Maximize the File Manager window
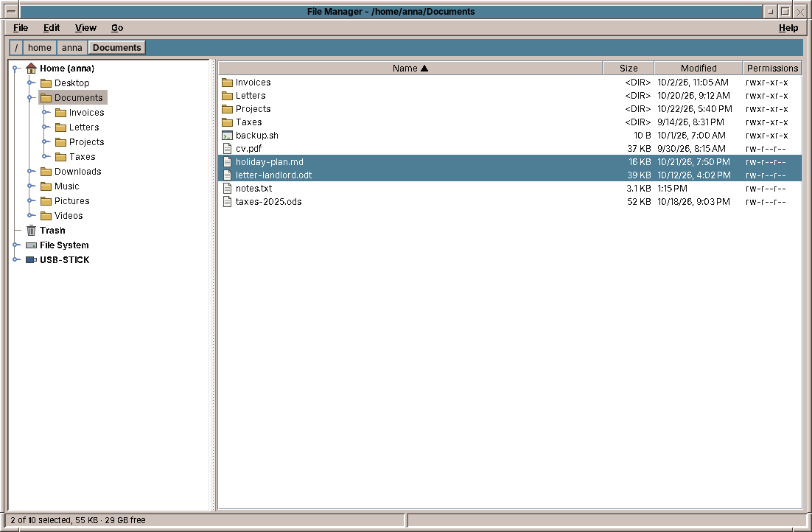Viewport: 812px width, 532px height. [x=785, y=11]
